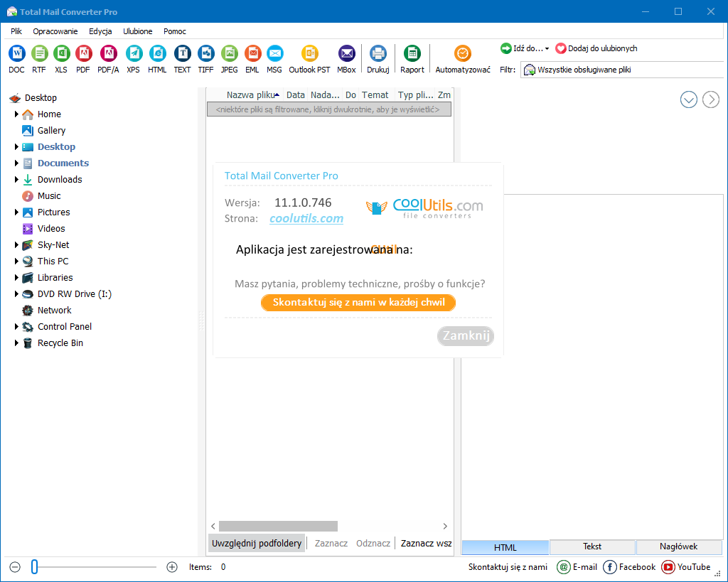Expand the Home tree node
Screen dimensions: 728x582
(x=16, y=114)
